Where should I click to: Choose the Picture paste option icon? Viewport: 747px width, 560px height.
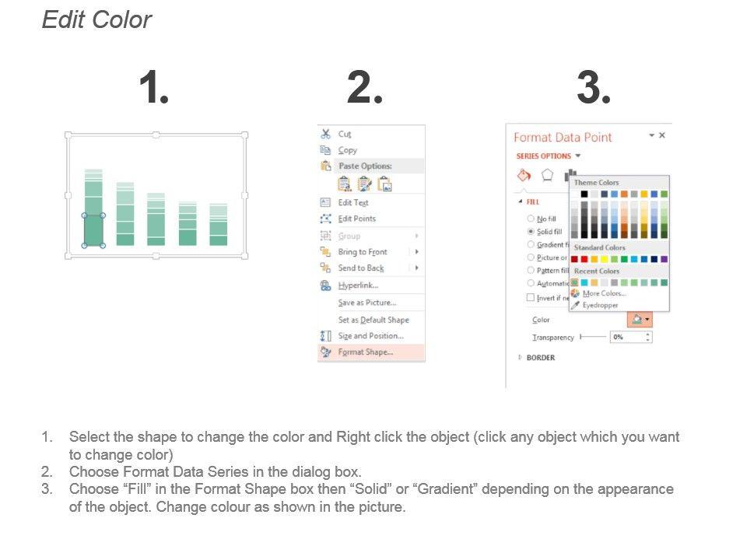[x=384, y=184]
